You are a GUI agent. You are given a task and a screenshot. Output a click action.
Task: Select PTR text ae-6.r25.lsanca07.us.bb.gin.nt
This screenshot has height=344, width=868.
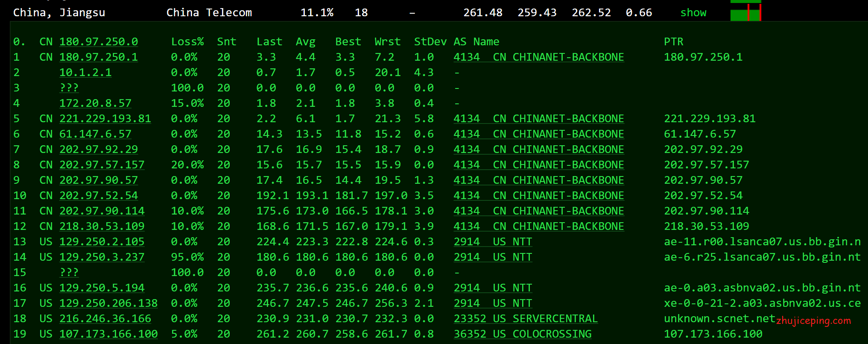[763, 257]
